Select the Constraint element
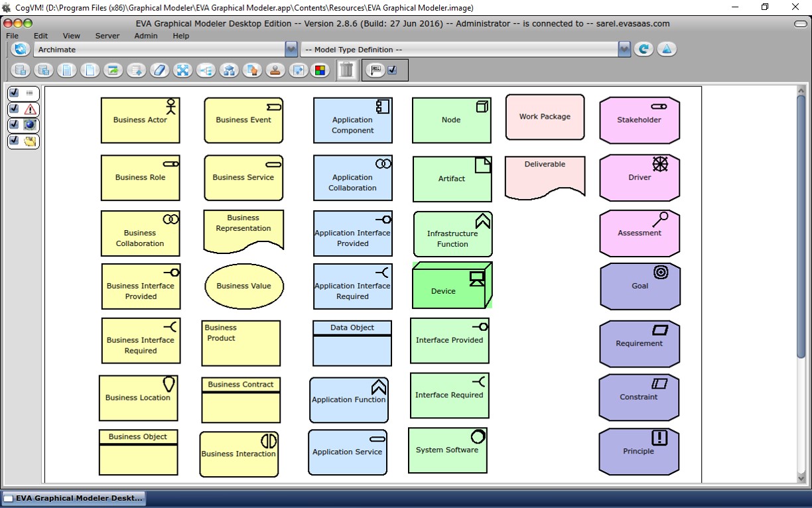812x508 pixels. 639,397
